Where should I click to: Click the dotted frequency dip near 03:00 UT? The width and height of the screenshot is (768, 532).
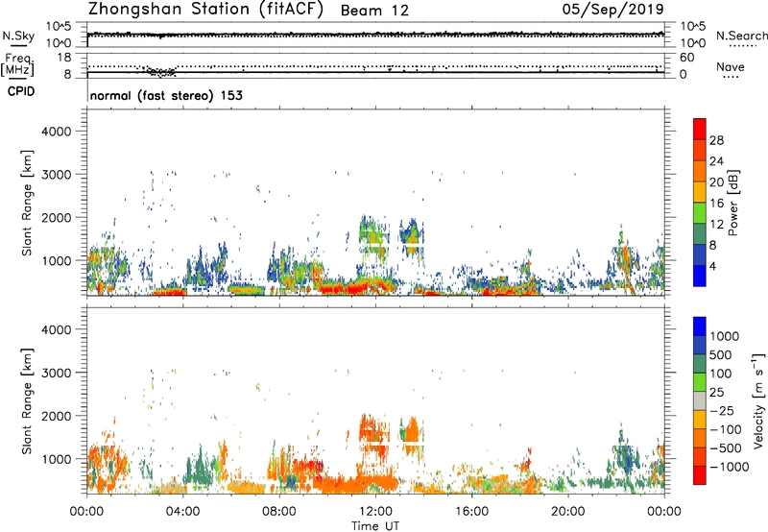click(x=161, y=71)
